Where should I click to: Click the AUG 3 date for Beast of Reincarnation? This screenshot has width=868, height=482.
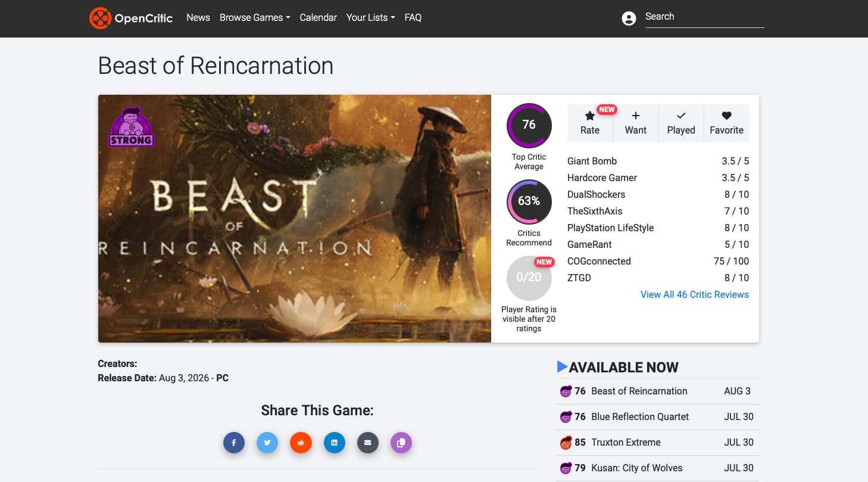click(x=738, y=391)
